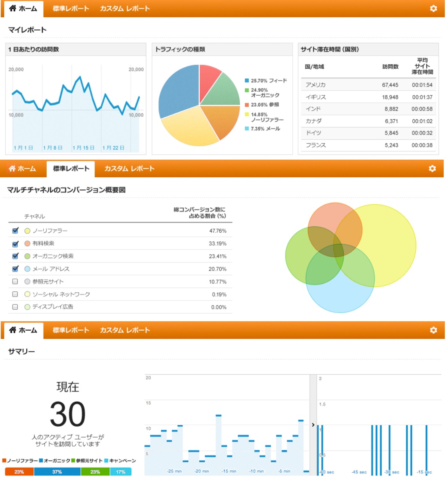This screenshot has width=448, height=477.
Task: Expand the realtime chart with the arrow chevron
Action: [x=313, y=425]
